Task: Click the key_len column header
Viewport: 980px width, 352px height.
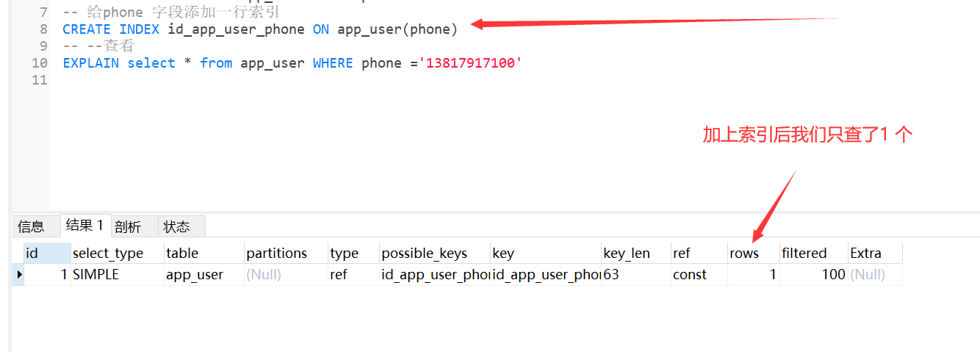Action: (x=635, y=253)
